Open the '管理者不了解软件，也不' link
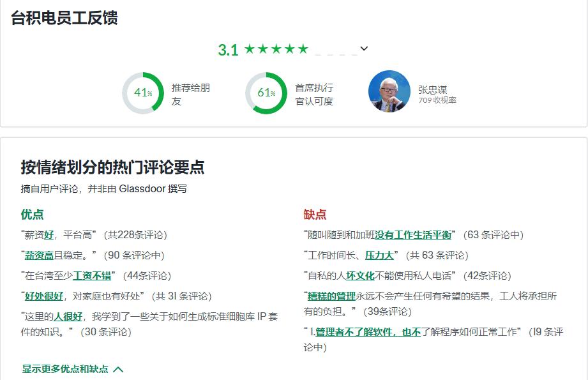 point(368,332)
